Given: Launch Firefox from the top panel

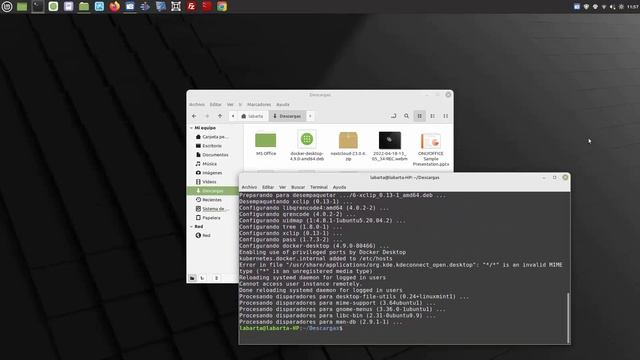Looking at the screenshot, I should (115, 6).
